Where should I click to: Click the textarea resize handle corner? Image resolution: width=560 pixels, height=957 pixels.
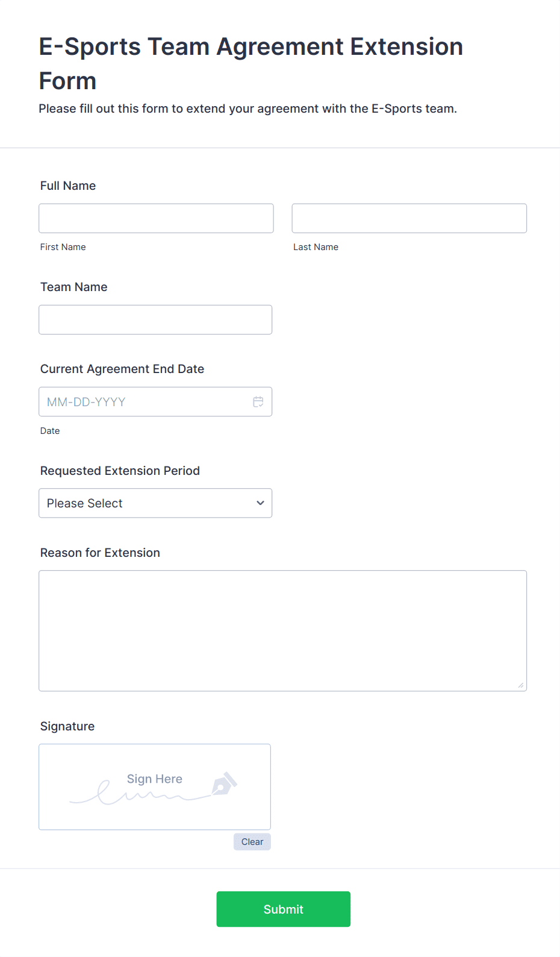[521, 685]
